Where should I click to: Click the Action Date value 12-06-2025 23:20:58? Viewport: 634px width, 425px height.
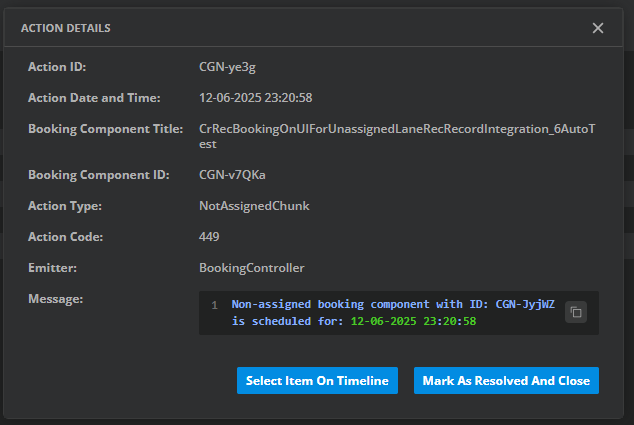(x=256, y=98)
